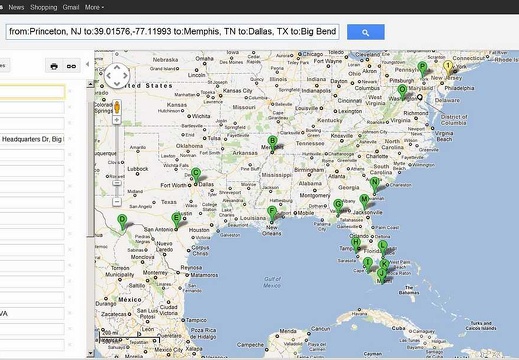Image resolution: width=519 pixels, height=360 pixels.
Task: Click map marker E near San Antonio
Action: 176,221
